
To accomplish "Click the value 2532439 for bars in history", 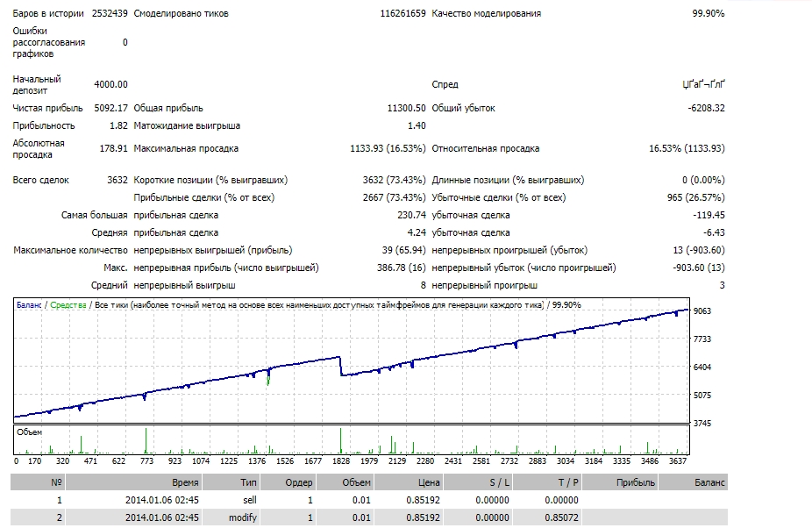I will pos(110,13).
